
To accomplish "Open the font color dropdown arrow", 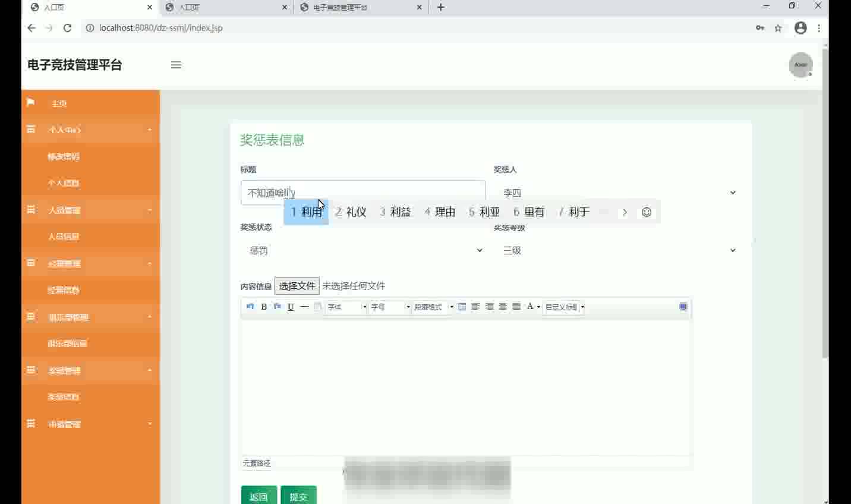I will click(538, 307).
